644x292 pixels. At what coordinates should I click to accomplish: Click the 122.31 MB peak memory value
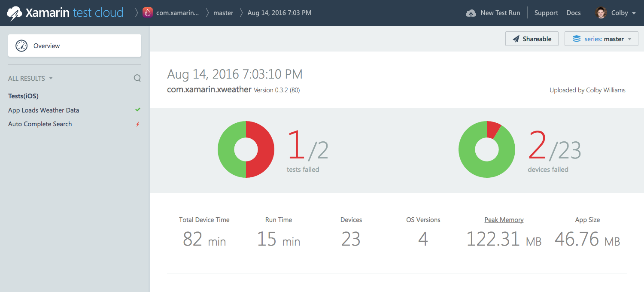504,240
